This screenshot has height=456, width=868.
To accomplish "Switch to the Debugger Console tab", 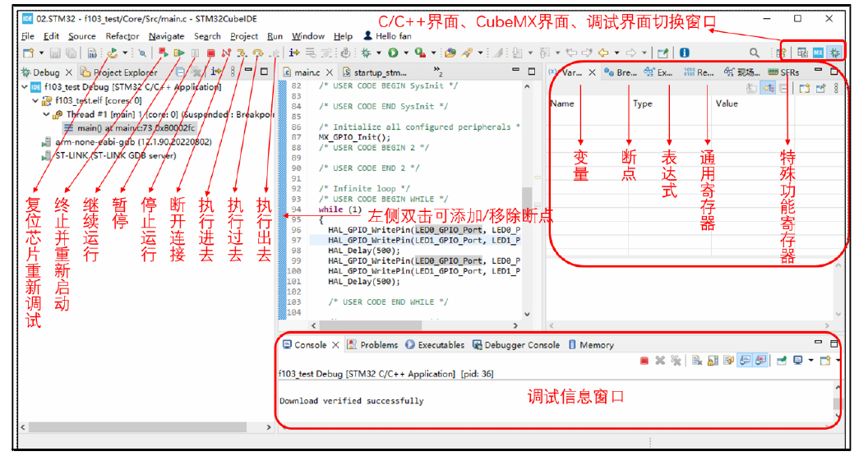I will coord(516,345).
